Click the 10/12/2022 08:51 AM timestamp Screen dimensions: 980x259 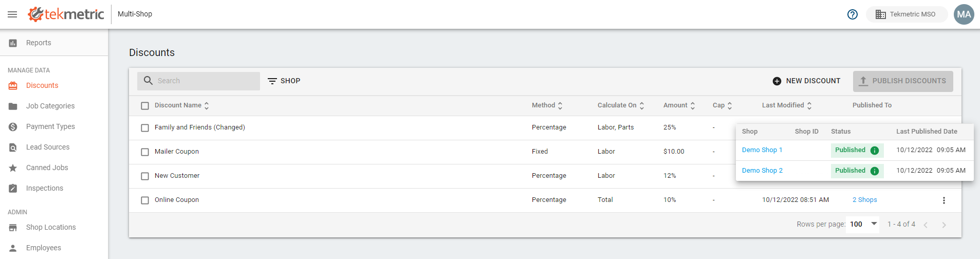coord(796,200)
